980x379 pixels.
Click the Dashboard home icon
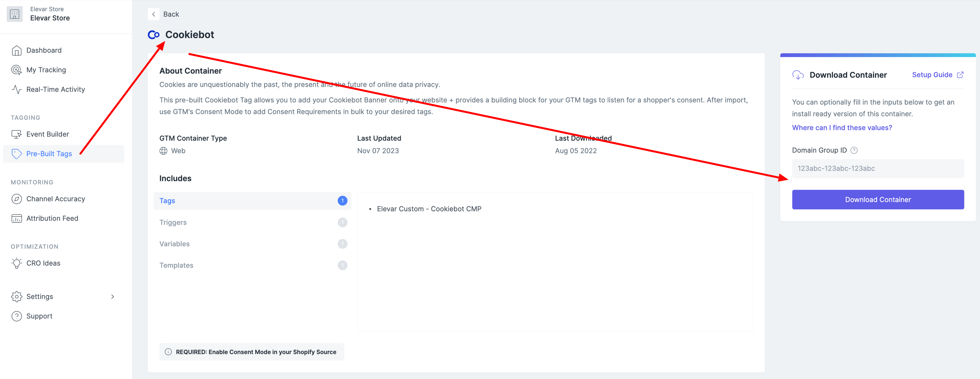pos(16,50)
